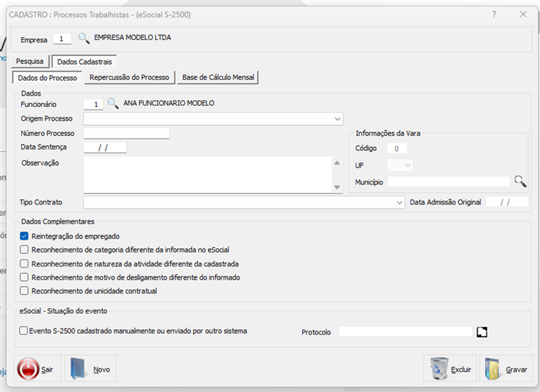Click the Número Processo input field
Image resolution: width=540 pixels, height=392 pixels.
point(126,133)
